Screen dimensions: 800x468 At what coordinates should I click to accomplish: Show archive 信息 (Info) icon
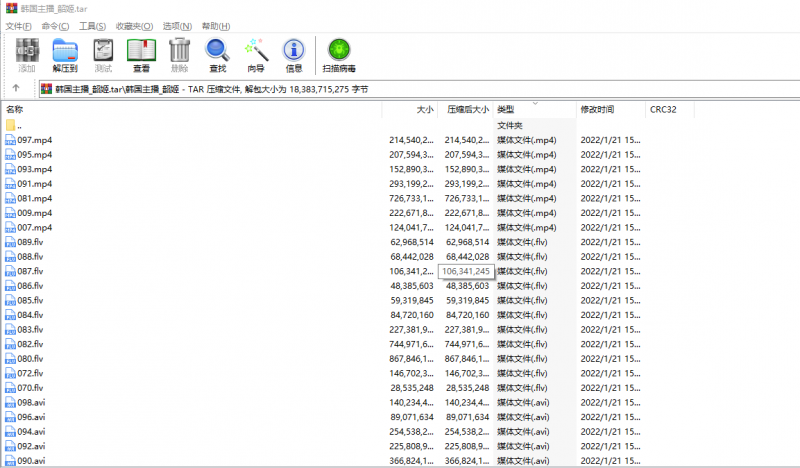pyautogui.click(x=294, y=54)
